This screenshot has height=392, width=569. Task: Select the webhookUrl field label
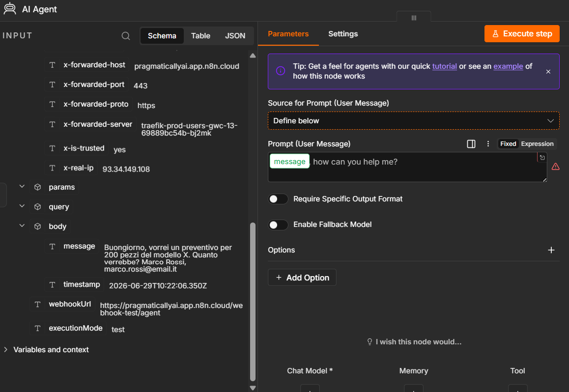click(x=70, y=304)
